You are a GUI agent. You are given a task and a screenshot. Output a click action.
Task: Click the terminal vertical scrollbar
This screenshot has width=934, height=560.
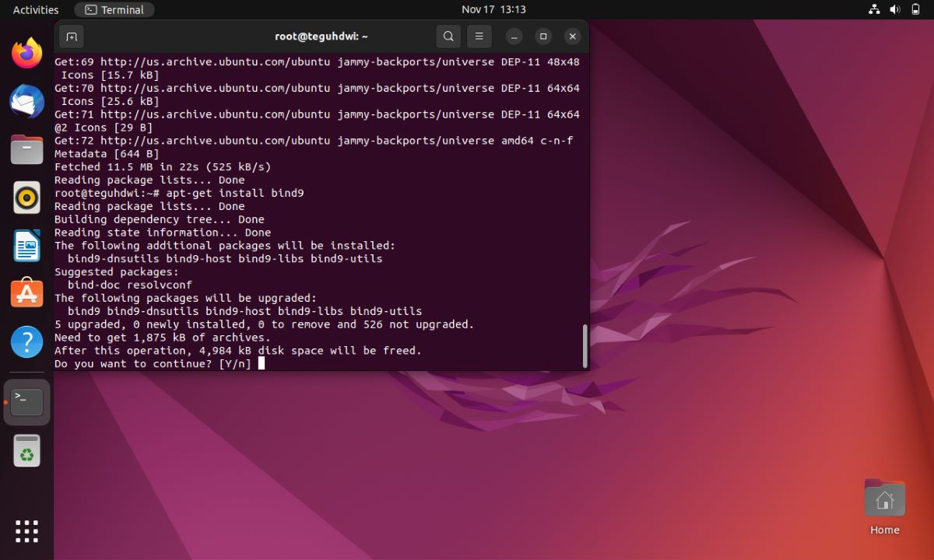coord(585,346)
